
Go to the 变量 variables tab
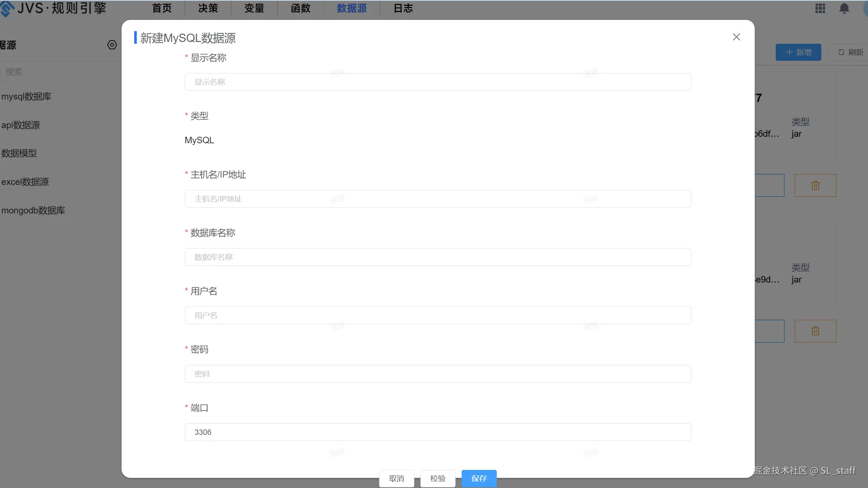pyautogui.click(x=254, y=8)
